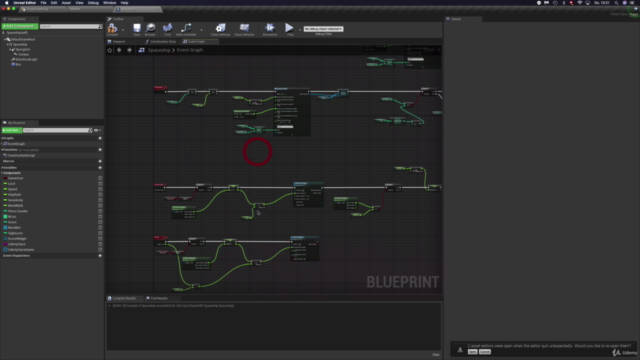This screenshot has height=360, width=640.
Task: Click the search icon of the My Blueprint search field
Action: (91, 130)
